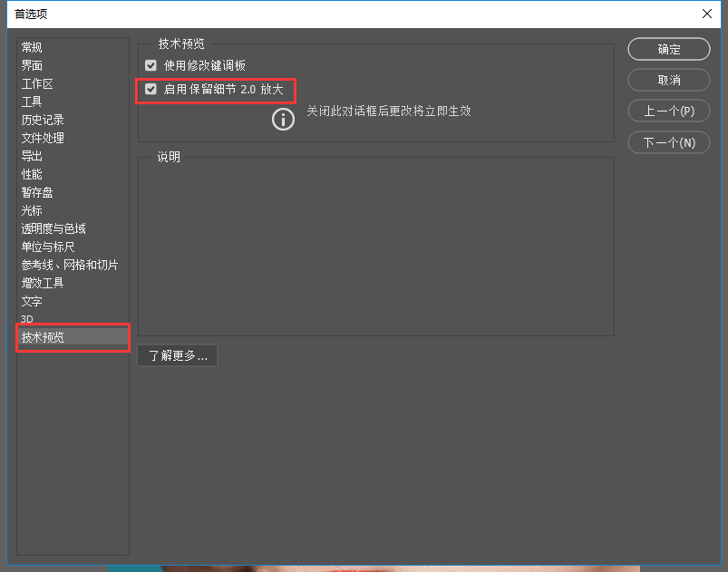Open 了解更多 to learn more

point(177,355)
